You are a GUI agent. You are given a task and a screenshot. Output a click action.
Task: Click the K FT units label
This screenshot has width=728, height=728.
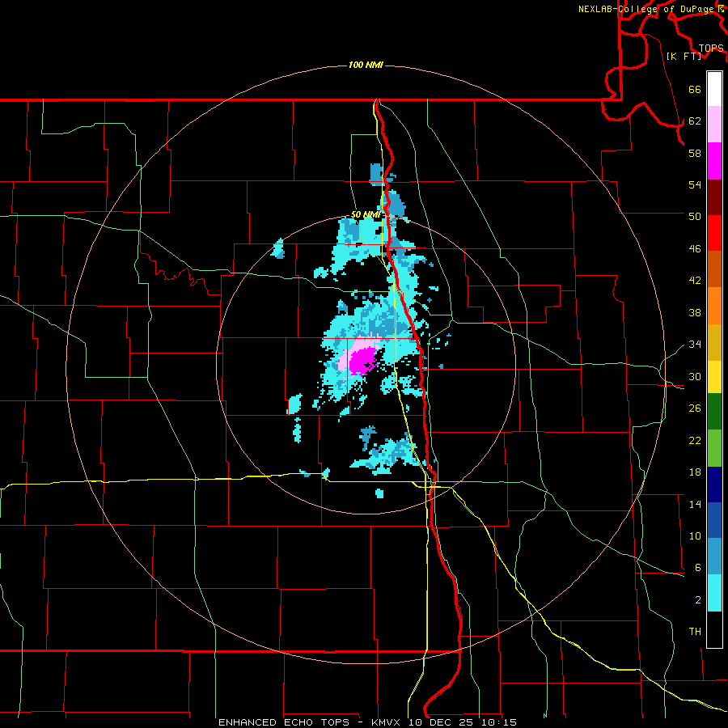pos(684,56)
